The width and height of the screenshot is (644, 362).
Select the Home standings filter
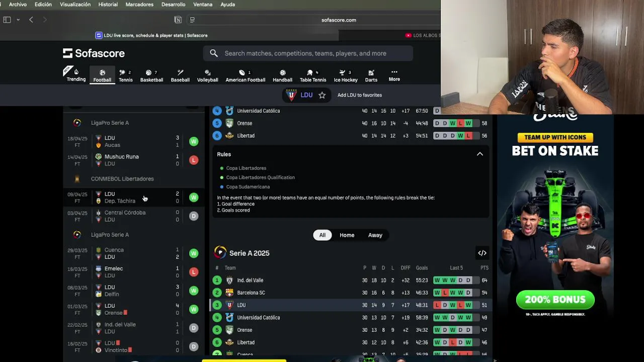347,235
